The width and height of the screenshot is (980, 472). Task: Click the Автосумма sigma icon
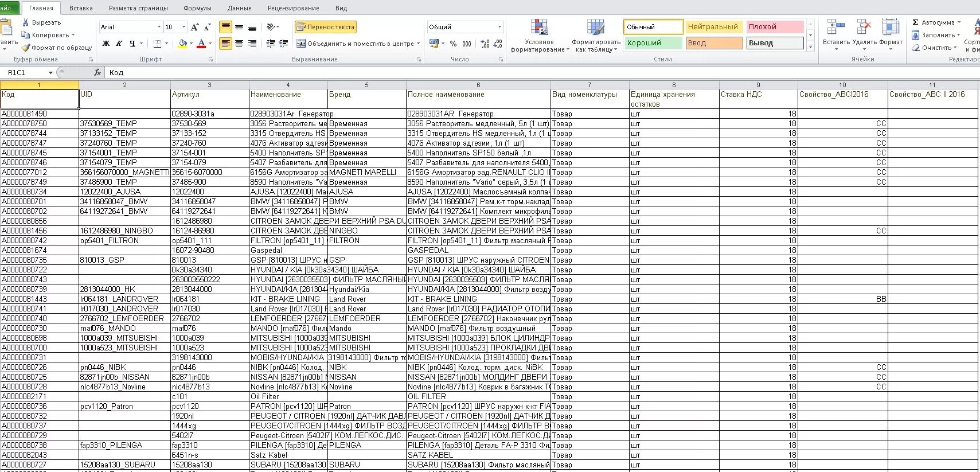click(x=915, y=22)
